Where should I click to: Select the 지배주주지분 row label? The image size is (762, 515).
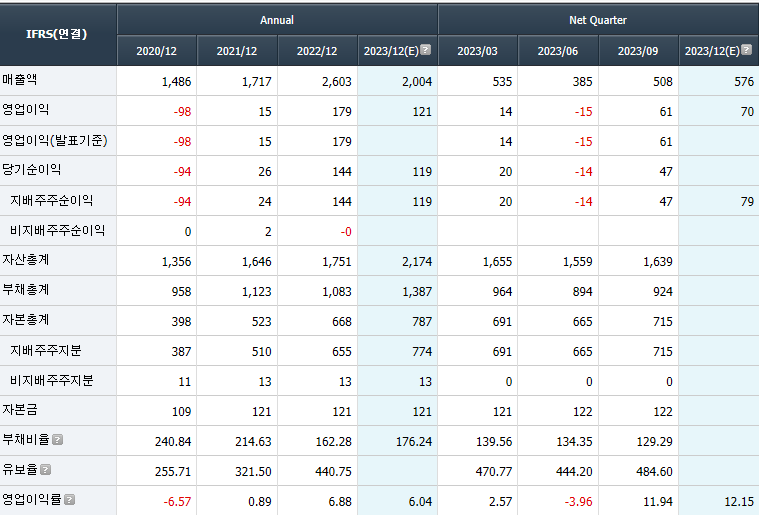click(x=45, y=351)
